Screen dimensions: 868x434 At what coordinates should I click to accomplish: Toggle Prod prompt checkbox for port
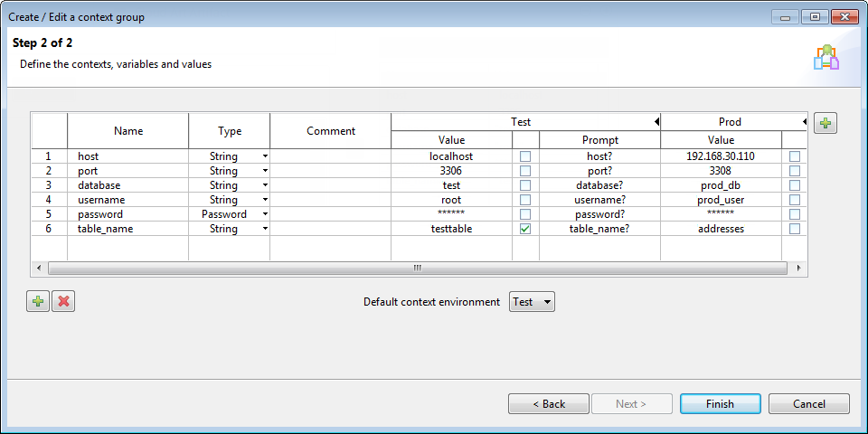tap(795, 171)
